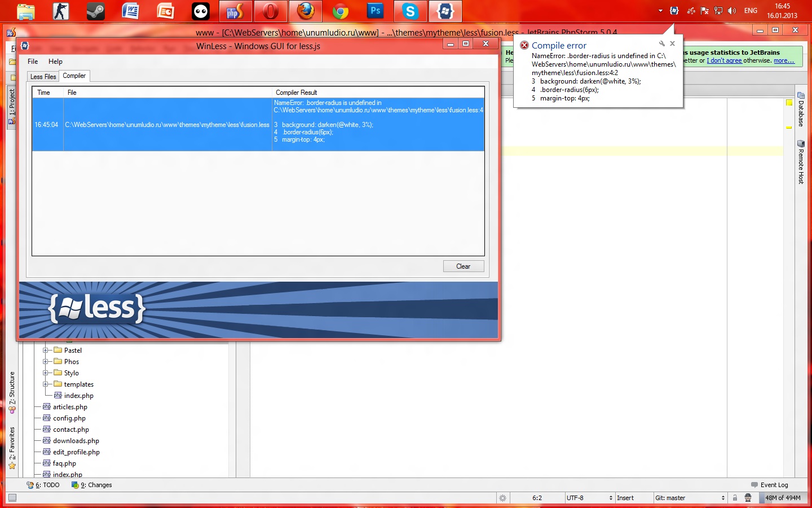
Task: Open network status tray icon
Action: click(x=718, y=11)
